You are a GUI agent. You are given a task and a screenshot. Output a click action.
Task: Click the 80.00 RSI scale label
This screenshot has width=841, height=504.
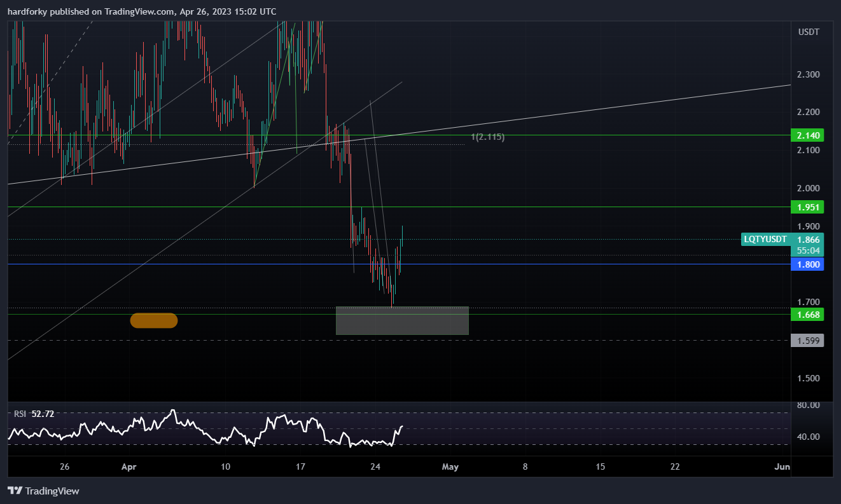click(x=807, y=405)
